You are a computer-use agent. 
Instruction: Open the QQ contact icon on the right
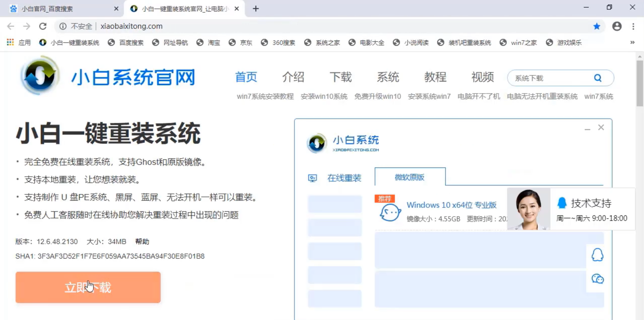(x=598, y=255)
